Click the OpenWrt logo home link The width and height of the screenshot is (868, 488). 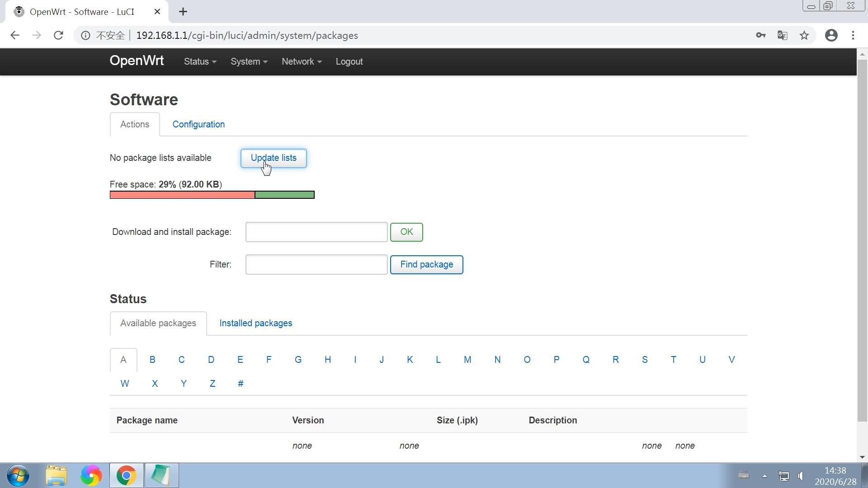coord(137,61)
